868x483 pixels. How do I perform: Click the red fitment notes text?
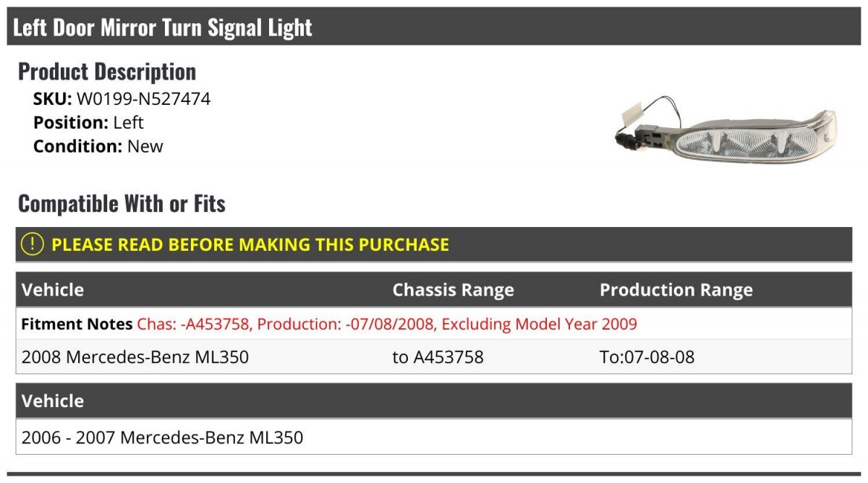pyautogui.click(x=387, y=324)
